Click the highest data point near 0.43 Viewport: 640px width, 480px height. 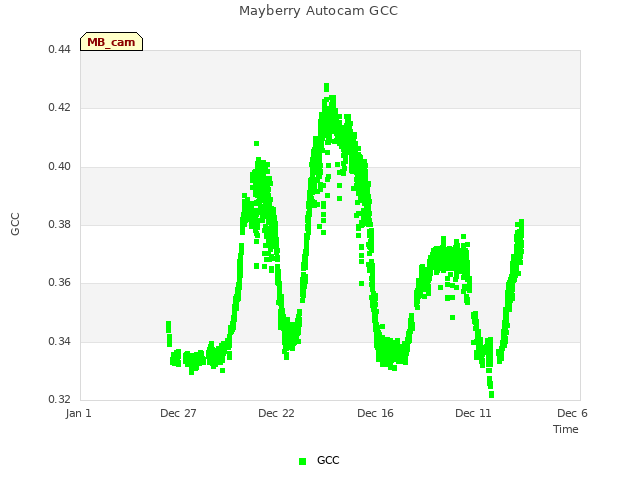click(327, 87)
